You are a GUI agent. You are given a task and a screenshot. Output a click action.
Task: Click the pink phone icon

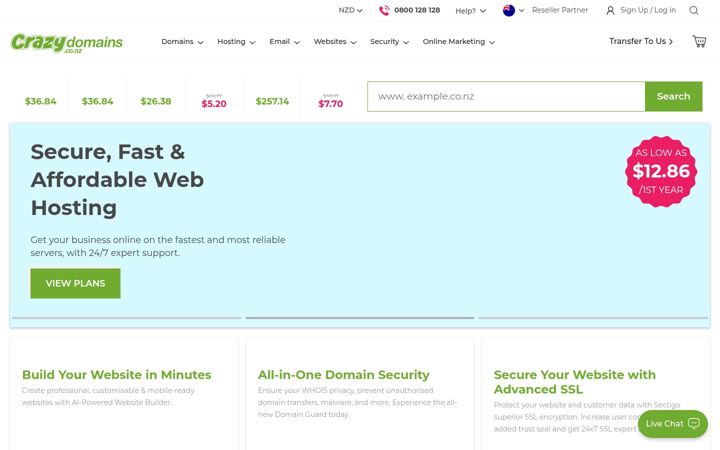coord(384,10)
